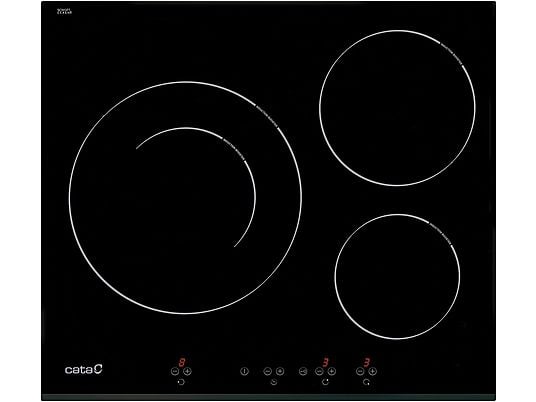Increase power of the bottom right zone
Image resolution: width=536 pixels, height=402 pixels.
point(373,371)
